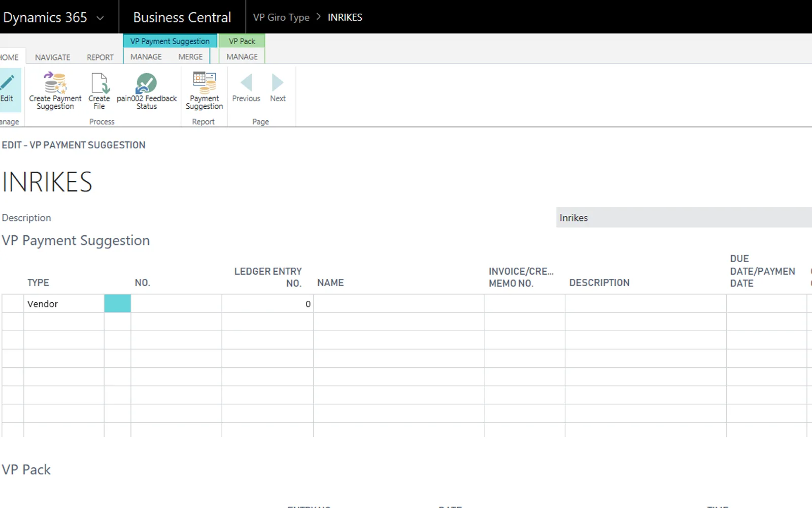The height and width of the screenshot is (508, 812).
Task: Expand the Dynamics 365 app dropdown
Action: (100, 18)
